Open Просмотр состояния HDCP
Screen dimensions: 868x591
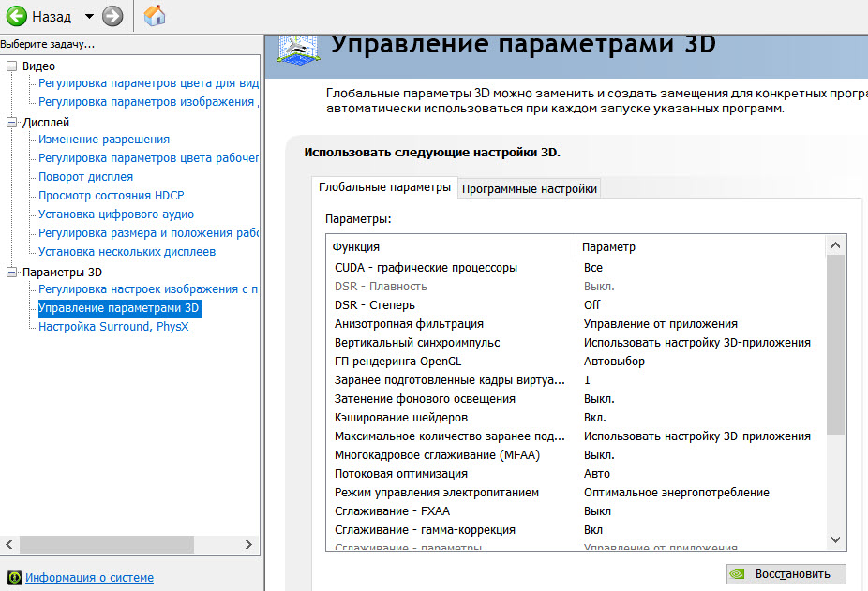(x=112, y=196)
